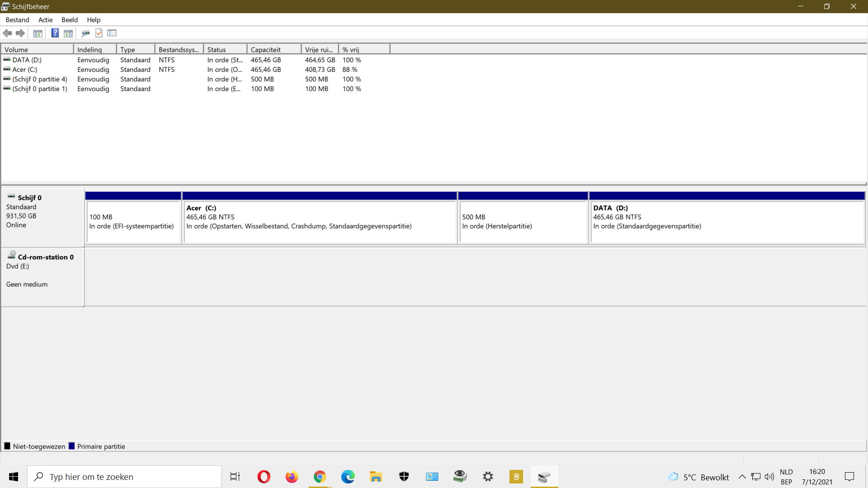This screenshot has width=868, height=488.
Task: Select the Acer (C:) partition block
Action: point(319,221)
